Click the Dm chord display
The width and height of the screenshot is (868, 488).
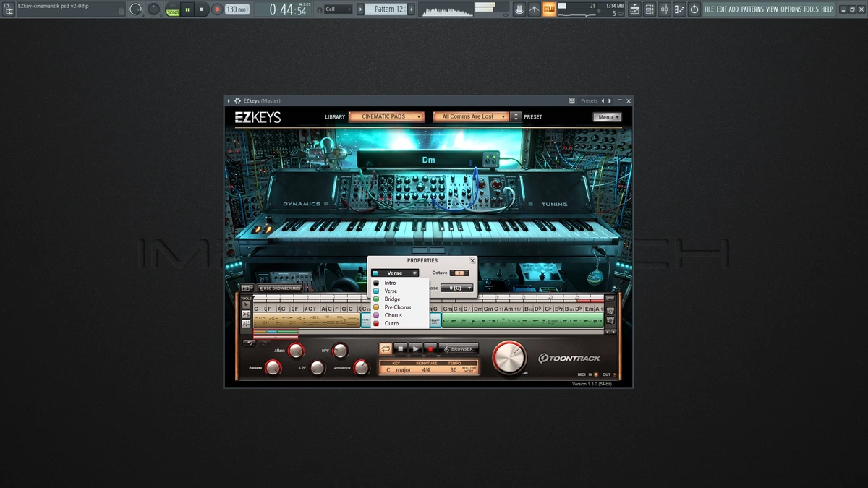[429, 160]
